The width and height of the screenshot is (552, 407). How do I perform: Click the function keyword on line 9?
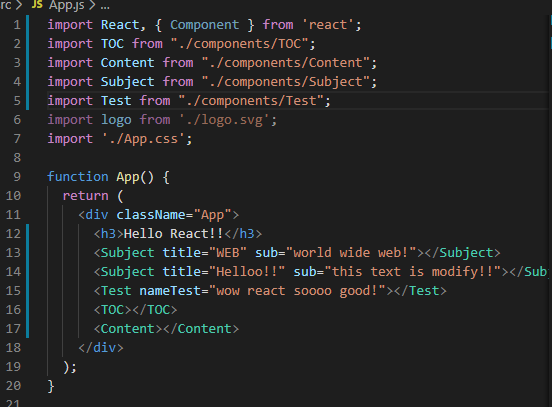78,177
